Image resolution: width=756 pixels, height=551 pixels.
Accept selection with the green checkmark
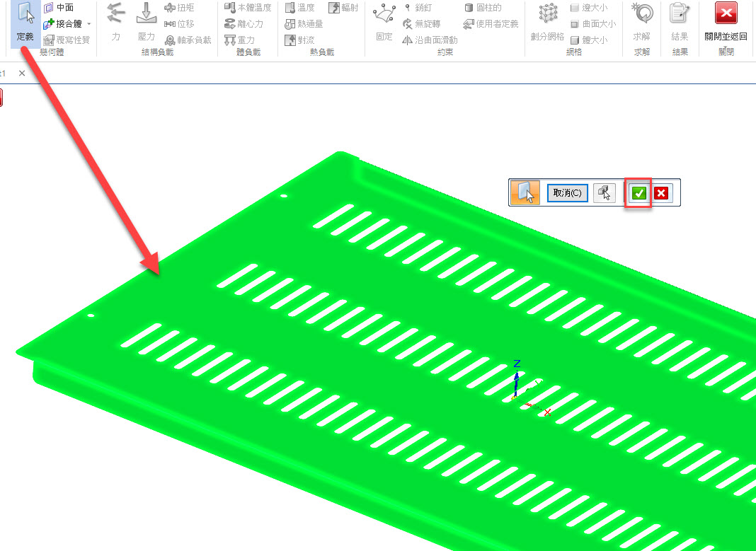(x=638, y=192)
